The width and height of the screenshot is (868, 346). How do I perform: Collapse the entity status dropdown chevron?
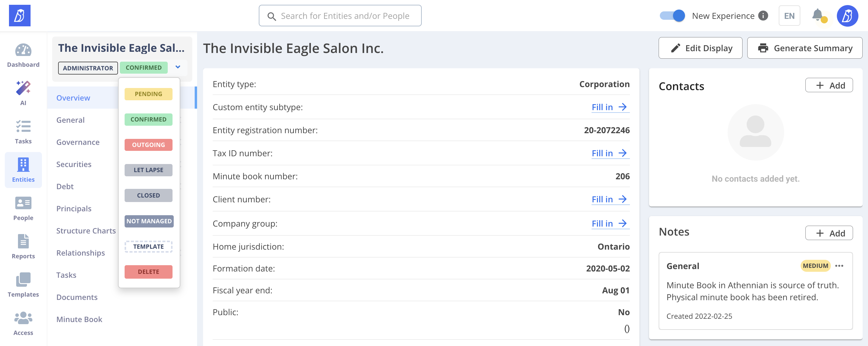tap(178, 67)
